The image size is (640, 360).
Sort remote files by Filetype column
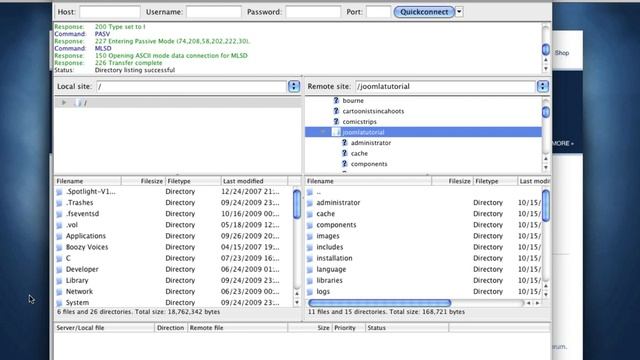tap(495, 181)
